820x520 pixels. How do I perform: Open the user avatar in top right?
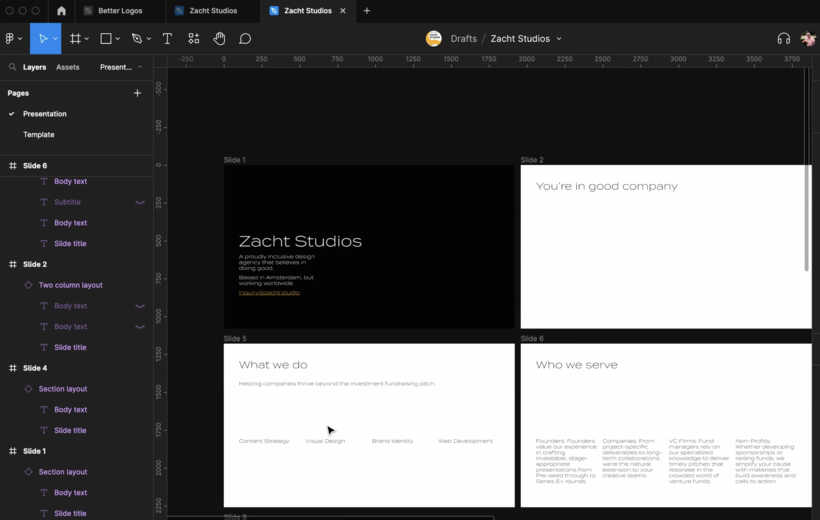(x=808, y=38)
